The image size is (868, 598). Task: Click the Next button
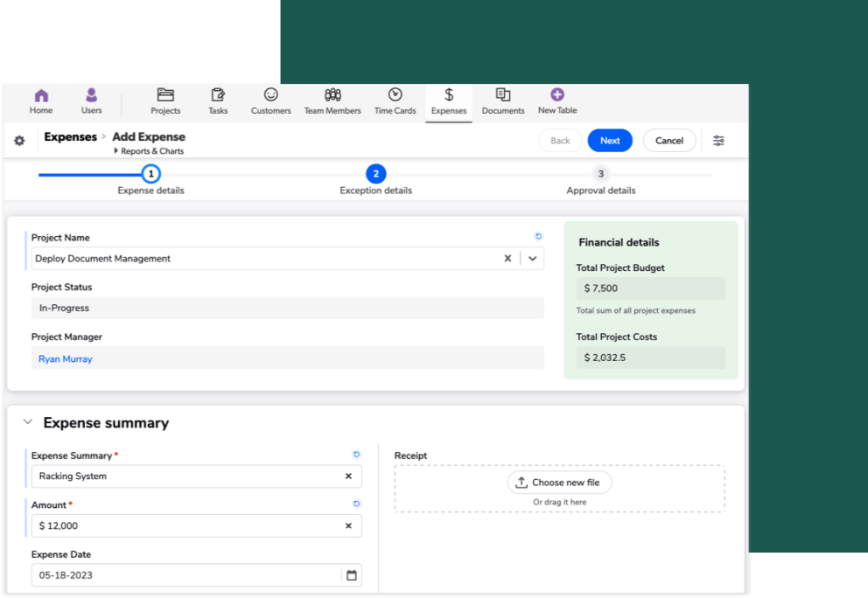coord(610,140)
